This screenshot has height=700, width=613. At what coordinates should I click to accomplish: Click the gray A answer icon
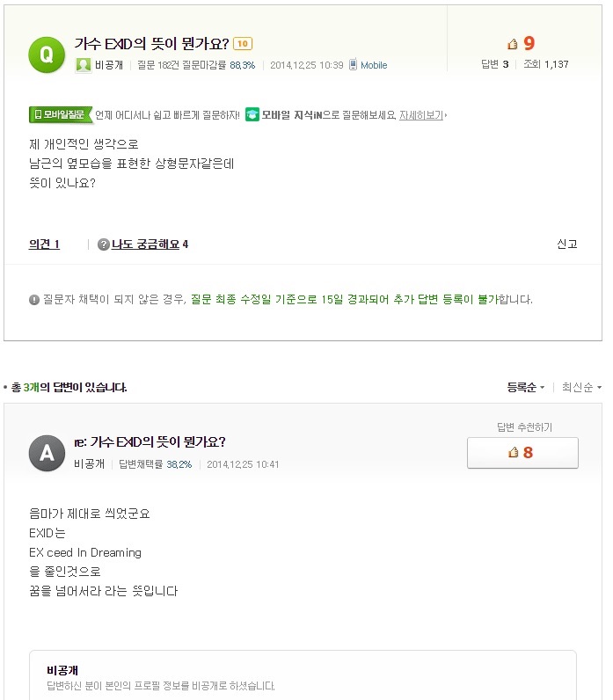[x=47, y=453]
